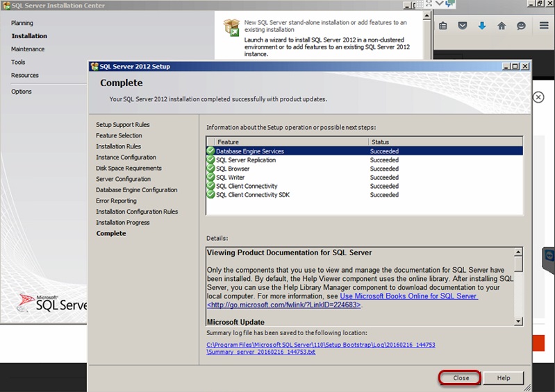Click Server Configuration step

[x=123, y=179]
